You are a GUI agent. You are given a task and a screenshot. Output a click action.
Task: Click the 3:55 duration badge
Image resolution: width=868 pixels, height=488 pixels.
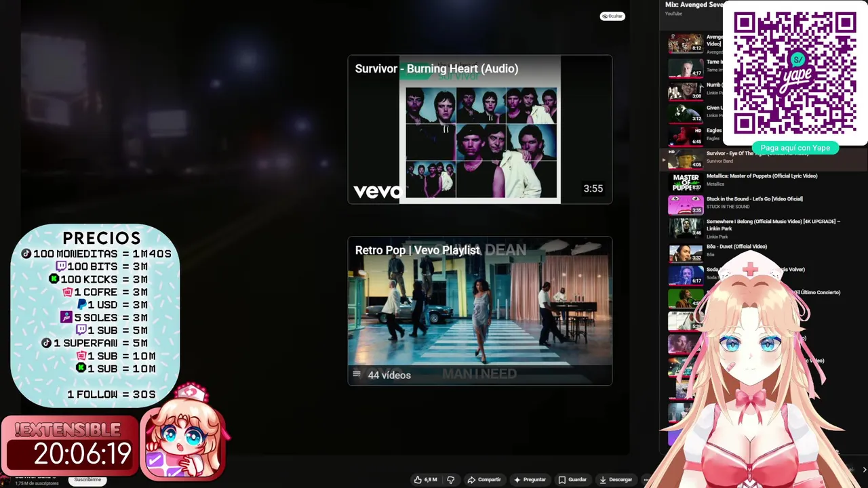pos(593,188)
